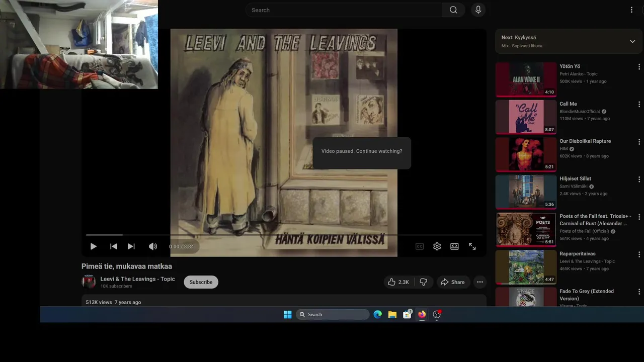The image size is (644, 362).
Task: Toggle closed captions CC button
Action: 420,246
